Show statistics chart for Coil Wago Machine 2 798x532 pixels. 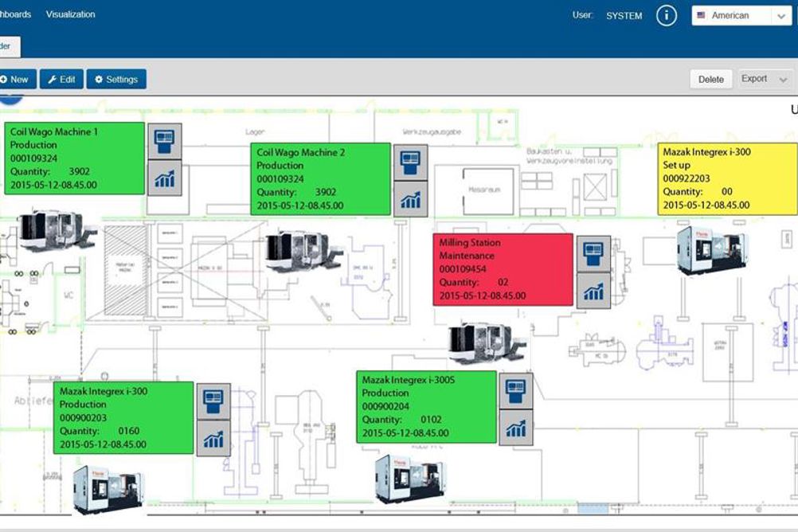pyautogui.click(x=411, y=199)
